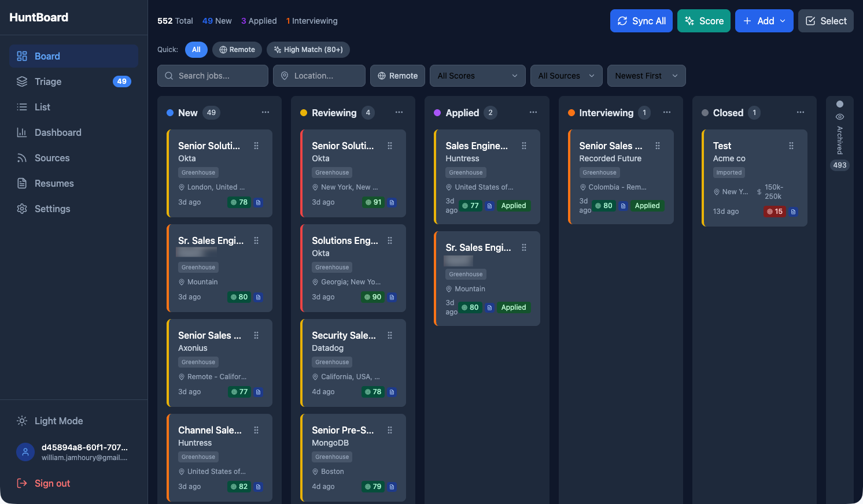Open the All Scores dropdown
This screenshot has width=863, height=504.
pos(477,76)
